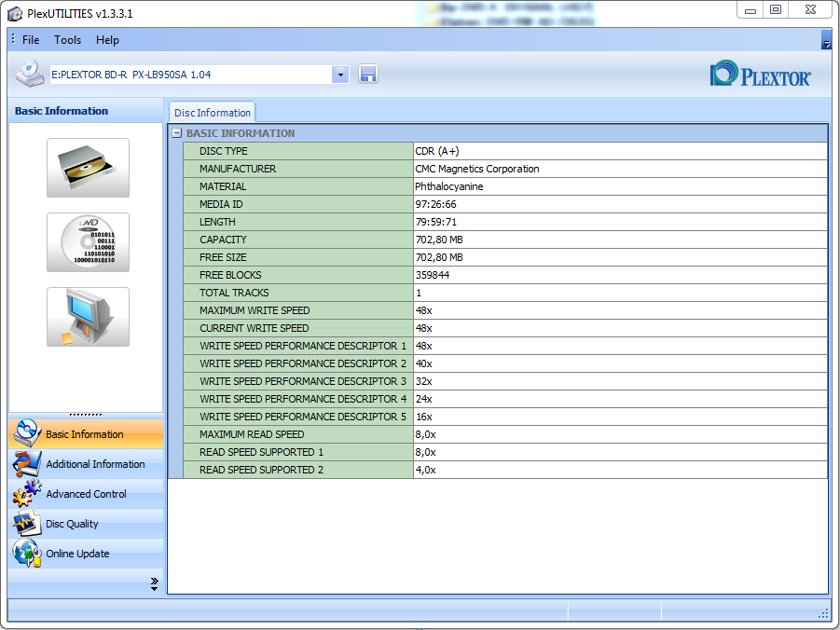Click the save floppy disk icon

tap(368, 74)
